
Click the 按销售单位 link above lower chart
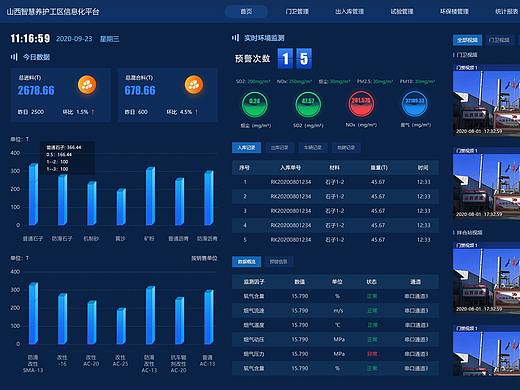(x=204, y=258)
